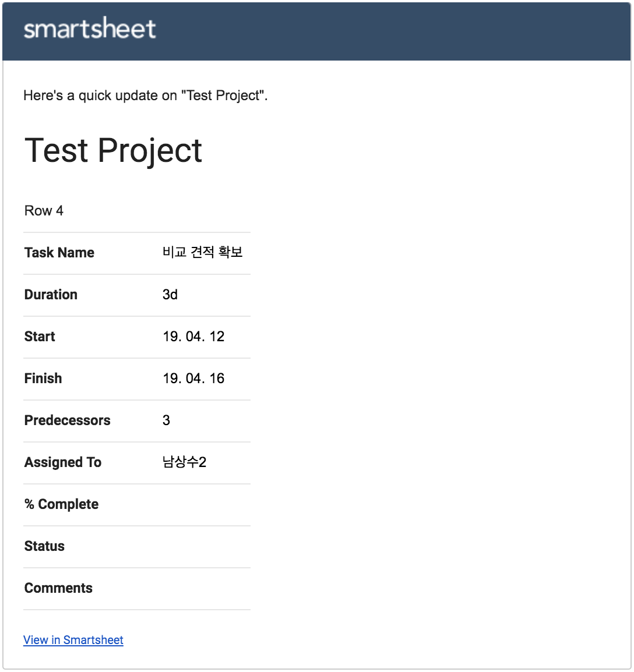Click the 3d duration value
The image size is (634, 672).
170,295
